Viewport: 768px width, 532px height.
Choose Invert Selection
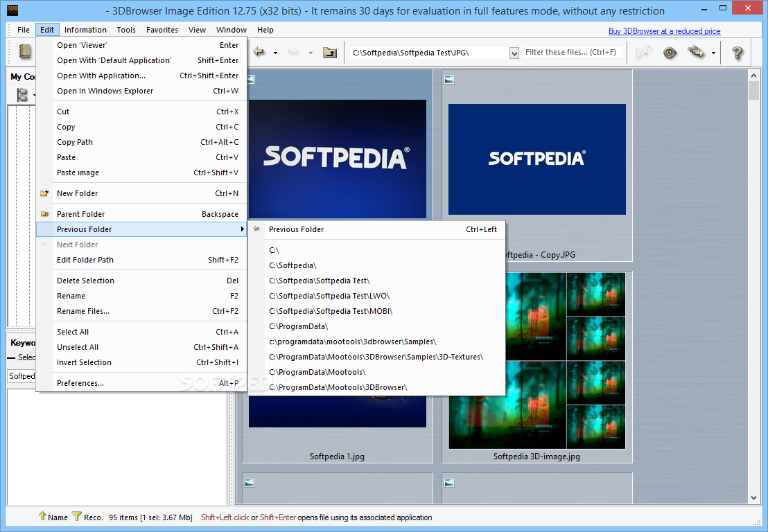(x=141, y=363)
